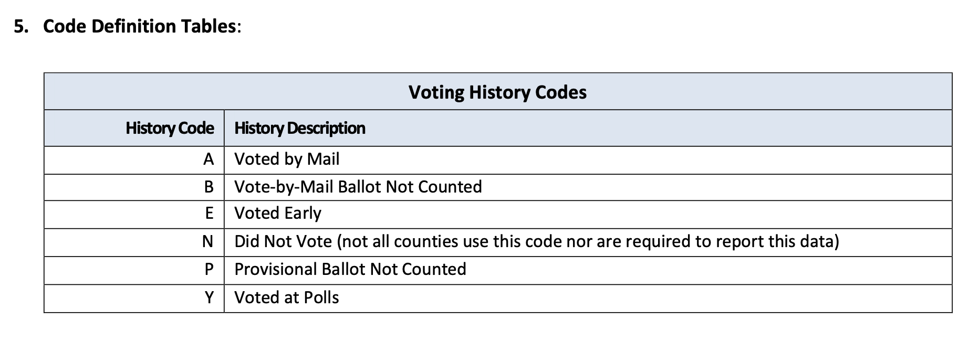
Task: Select "Vote-by-Mail Ballot Not Counted" description text
Action: click(358, 187)
